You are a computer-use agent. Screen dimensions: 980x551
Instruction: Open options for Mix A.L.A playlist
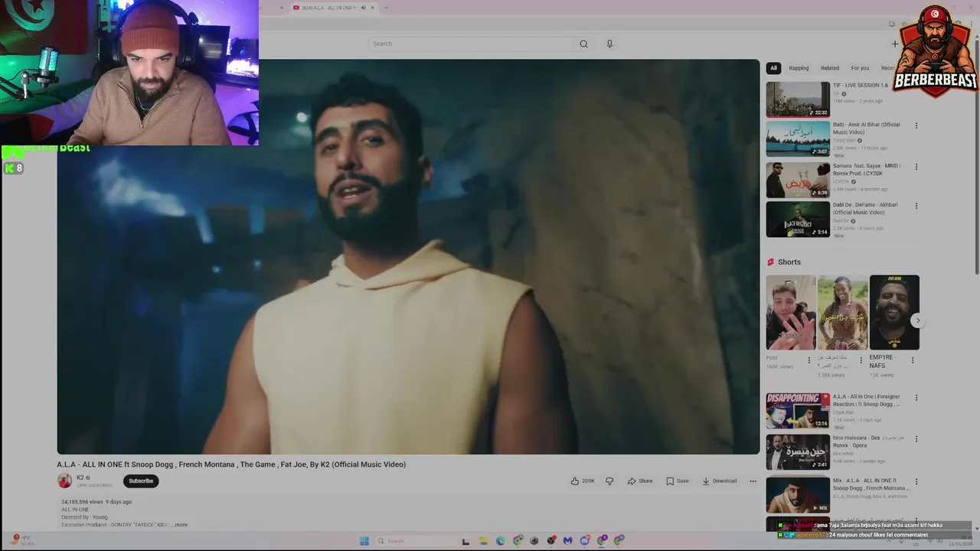click(x=916, y=482)
